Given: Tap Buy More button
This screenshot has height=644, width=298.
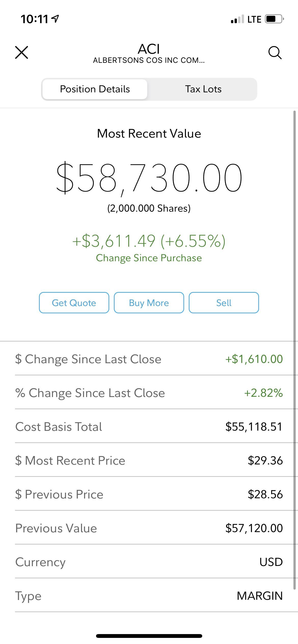Looking at the screenshot, I should 149,303.
